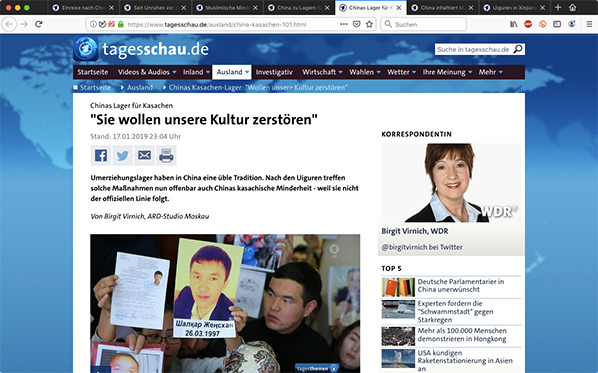The width and height of the screenshot is (598, 373).
Task: Open library icon in Firefox toolbar
Action: tap(514, 24)
